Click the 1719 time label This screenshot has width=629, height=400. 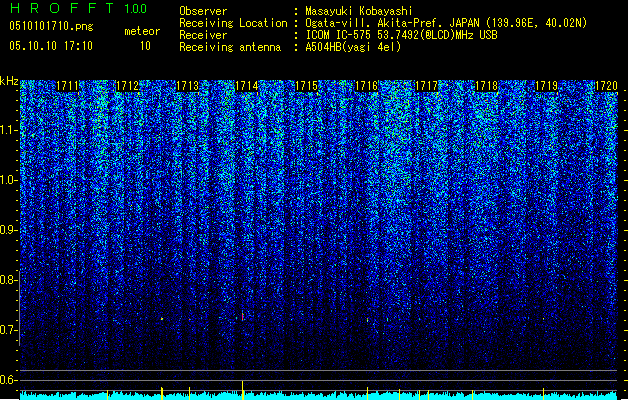pos(546,86)
